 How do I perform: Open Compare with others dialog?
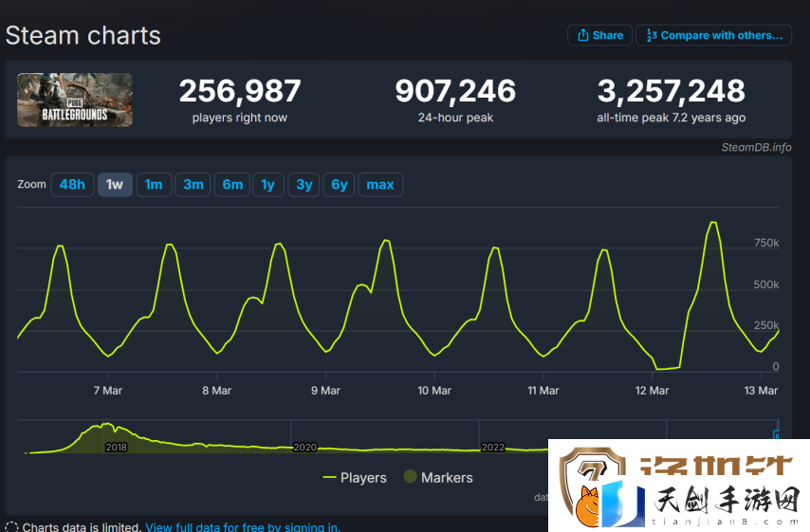[713, 35]
